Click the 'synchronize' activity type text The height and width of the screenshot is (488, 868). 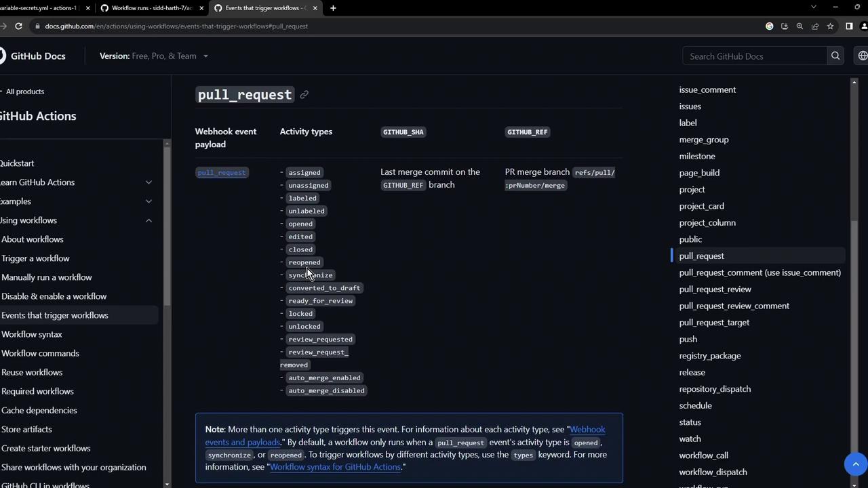(311, 275)
